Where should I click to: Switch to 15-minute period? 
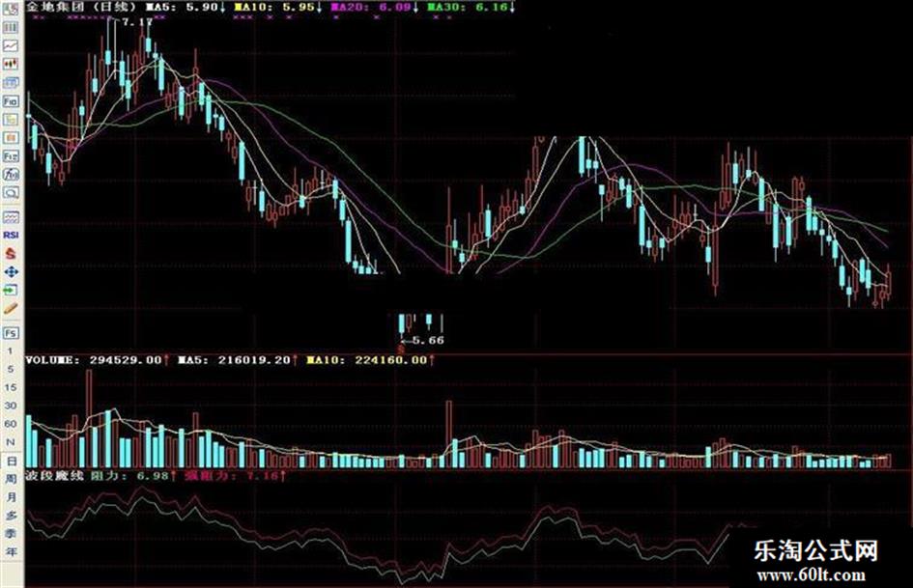coord(10,387)
